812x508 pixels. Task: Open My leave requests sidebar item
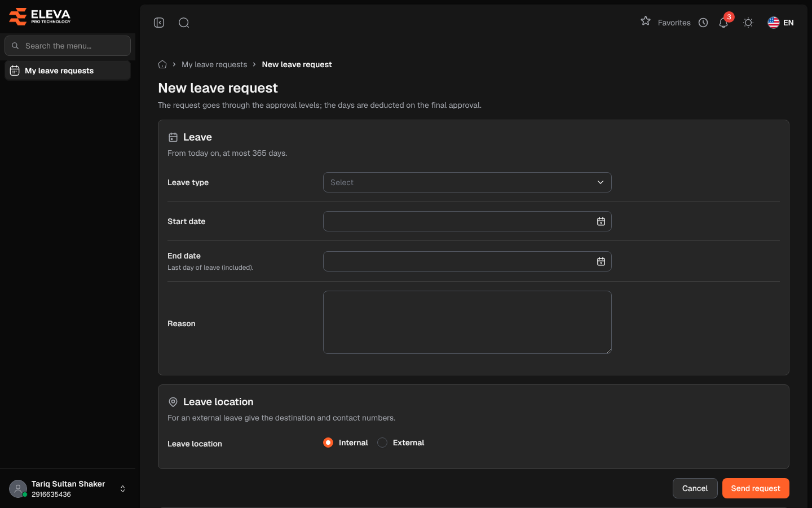[x=68, y=71]
